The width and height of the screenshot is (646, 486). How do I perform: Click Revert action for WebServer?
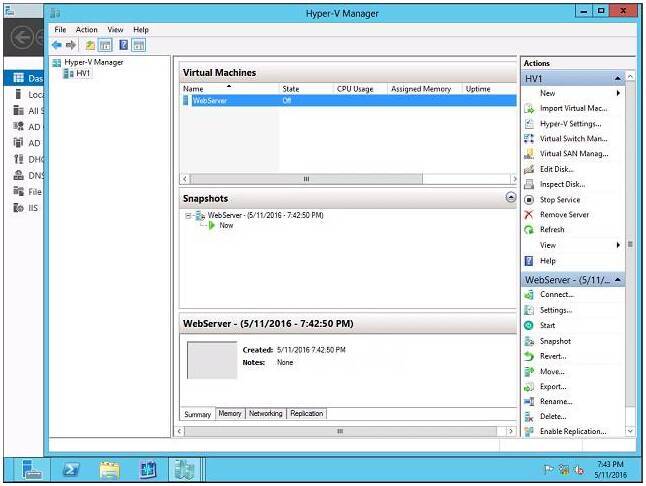tap(553, 356)
